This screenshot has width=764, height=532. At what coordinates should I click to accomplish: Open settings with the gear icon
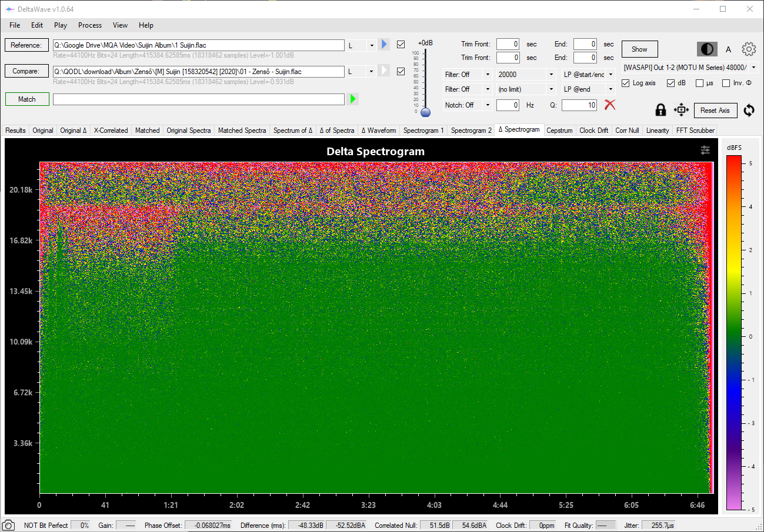click(x=748, y=49)
